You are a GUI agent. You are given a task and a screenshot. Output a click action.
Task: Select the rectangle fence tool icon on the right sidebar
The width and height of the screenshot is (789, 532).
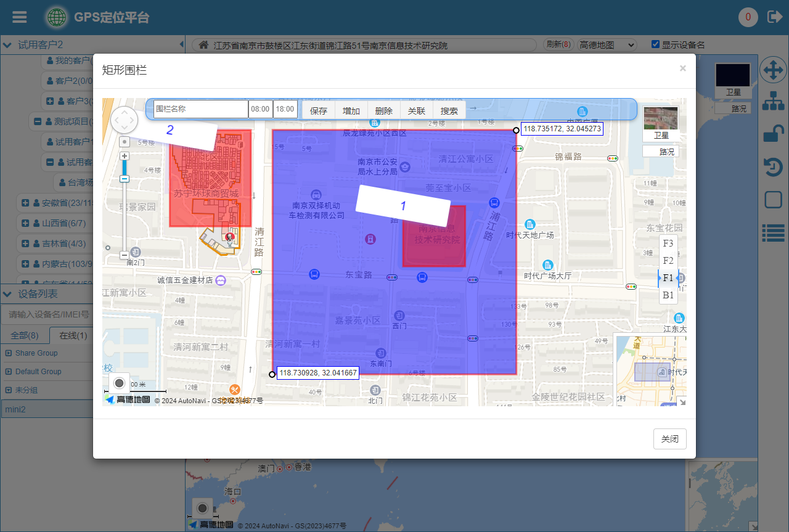click(x=773, y=200)
